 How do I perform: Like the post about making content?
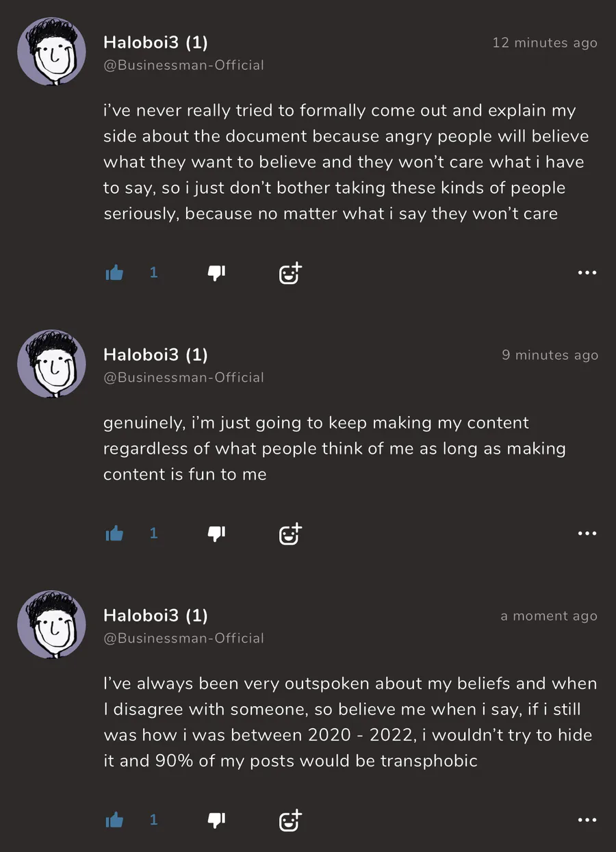pyautogui.click(x=114, y=533)
